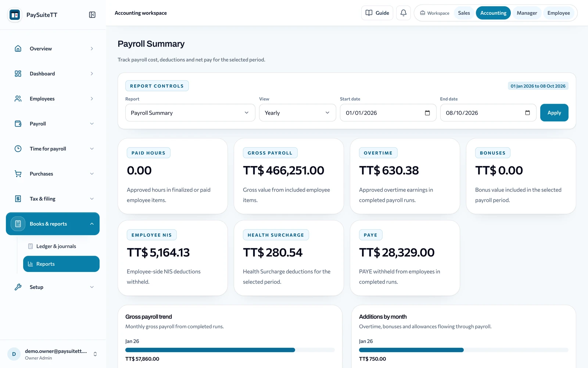Click the Setup wrench icon
588x368 pixels.
[x=18, y=287]
